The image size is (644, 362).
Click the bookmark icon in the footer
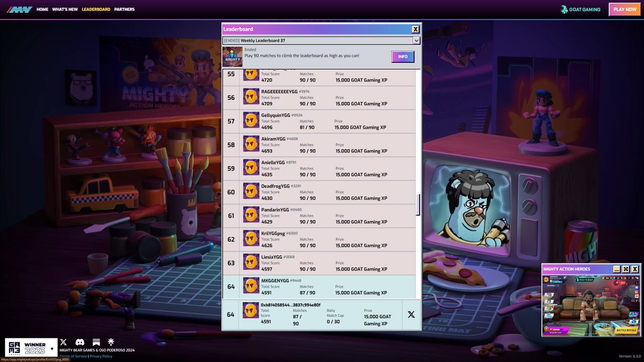[x=96, y=342]
